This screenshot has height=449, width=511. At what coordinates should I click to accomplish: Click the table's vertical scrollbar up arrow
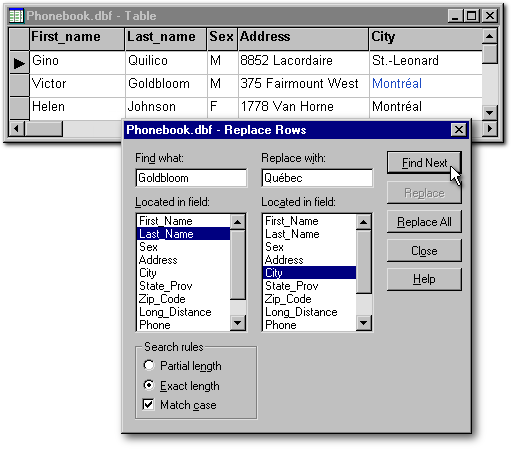point(489,36)
